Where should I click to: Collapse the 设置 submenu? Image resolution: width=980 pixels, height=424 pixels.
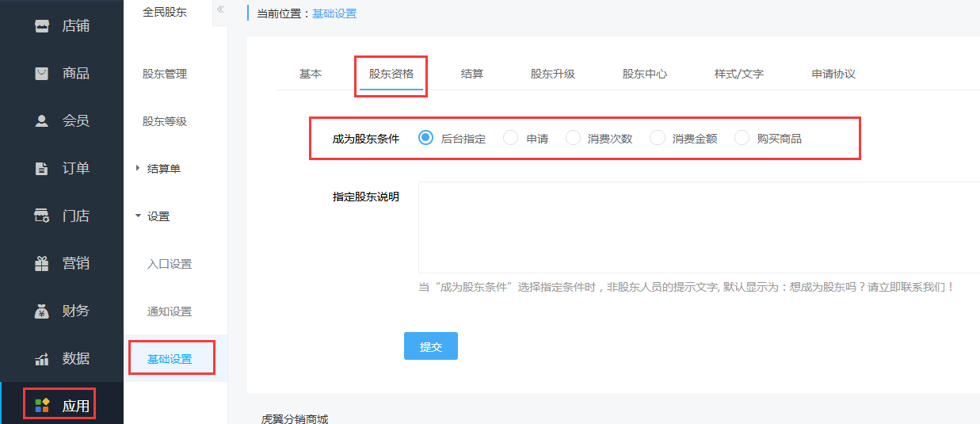pos(153,216)
